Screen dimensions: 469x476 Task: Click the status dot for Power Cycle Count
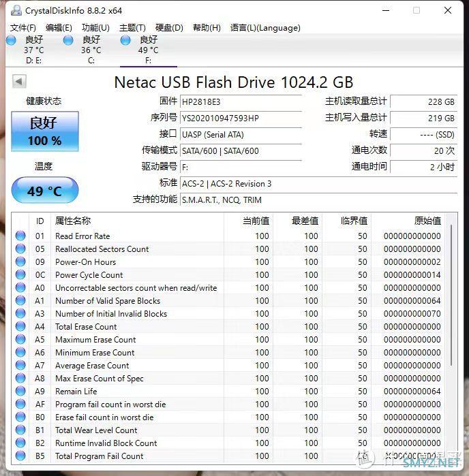(20, 274)
